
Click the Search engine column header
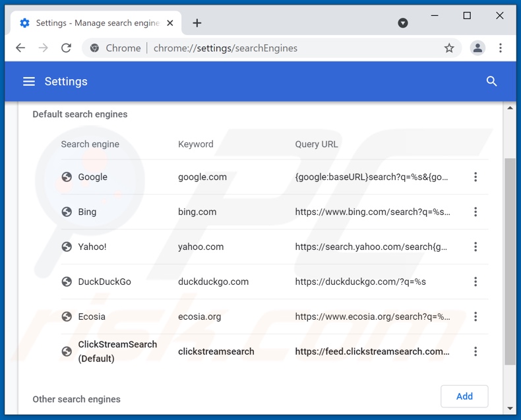click(x=90, y=144)
